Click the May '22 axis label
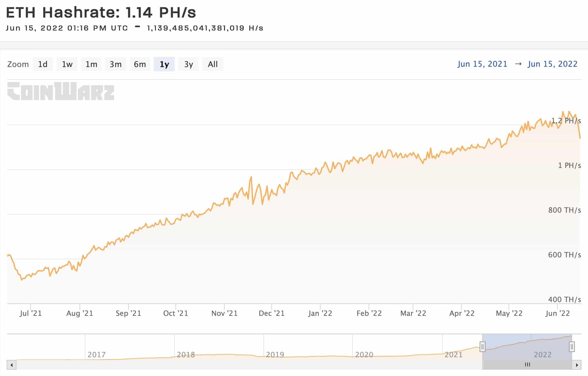This screenshot has width=588, height=376. coord(509,313)
